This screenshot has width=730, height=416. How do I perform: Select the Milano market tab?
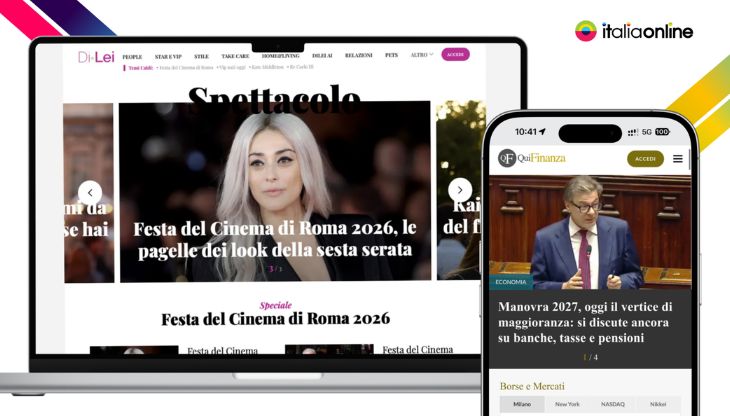click(x=522, y=404)
